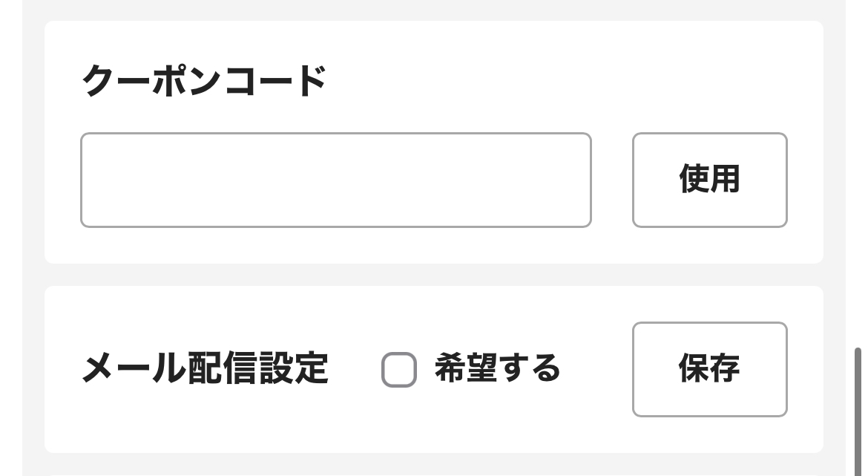The image size is (868, 476).
Task: Select the クーポンコード heading
Action: [x=204, y=81]
